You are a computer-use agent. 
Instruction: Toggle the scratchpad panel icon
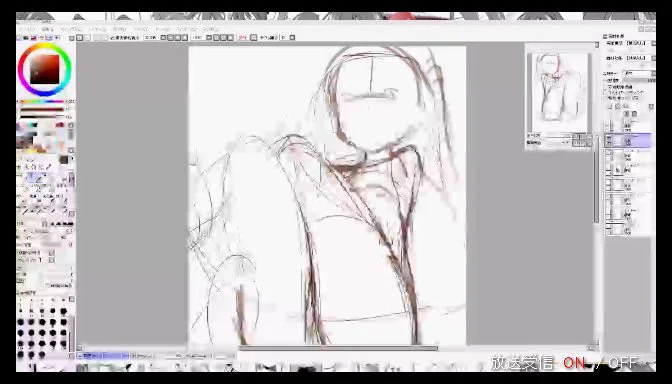pos(56,38)
